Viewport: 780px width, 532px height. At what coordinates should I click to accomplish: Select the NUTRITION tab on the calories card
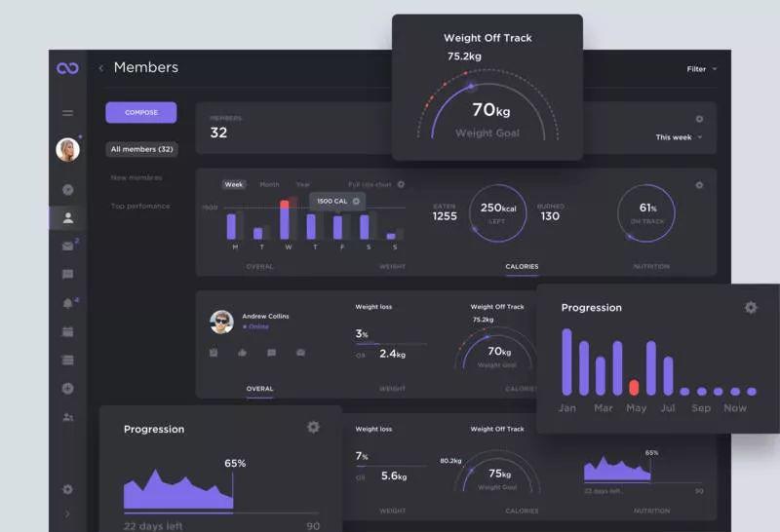651,267
